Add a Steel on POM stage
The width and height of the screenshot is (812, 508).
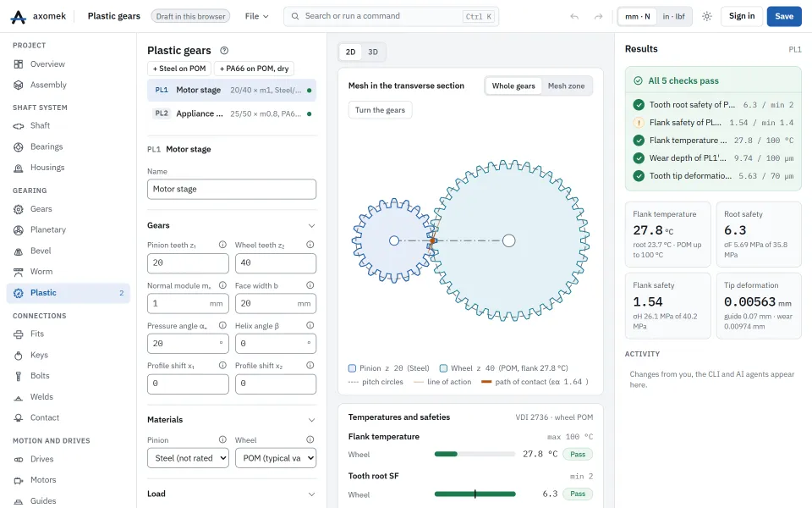[179, 69]
